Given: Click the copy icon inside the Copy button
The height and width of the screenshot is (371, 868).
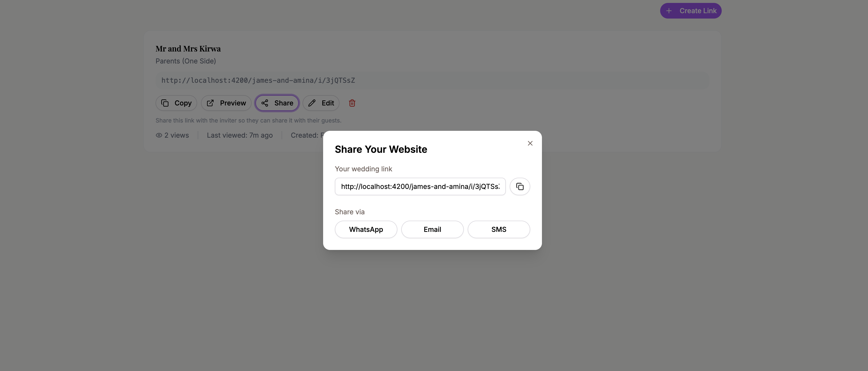Looking at the screenshot, I should click(165, 103).
